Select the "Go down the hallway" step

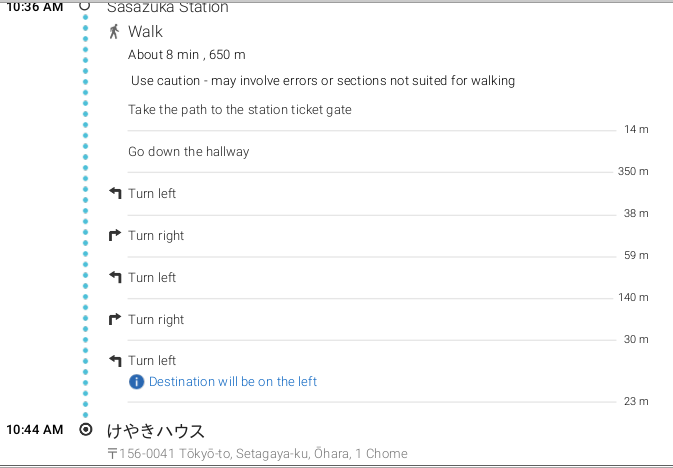(188, 152)
